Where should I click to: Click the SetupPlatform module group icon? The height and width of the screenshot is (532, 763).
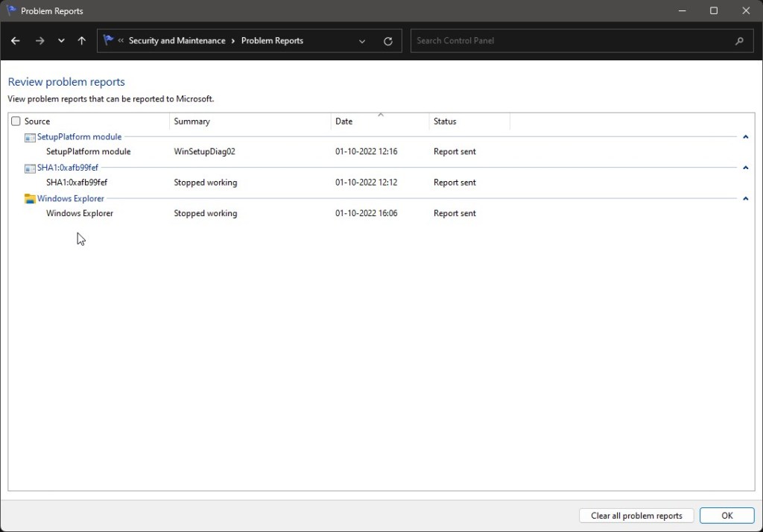coord(30,138)
